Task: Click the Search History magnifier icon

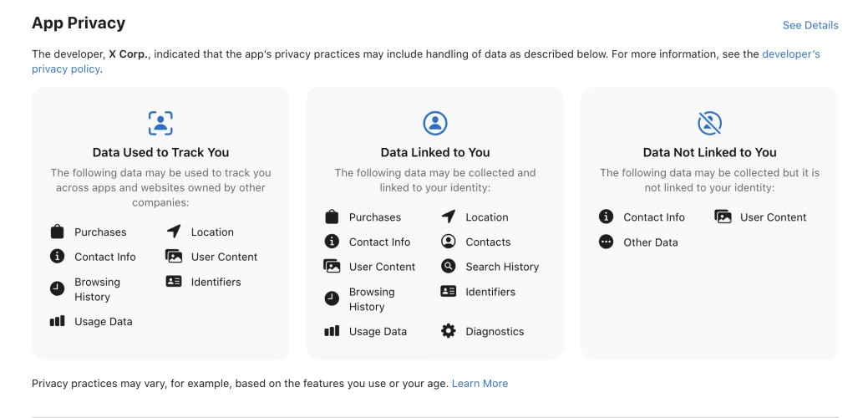Action: [449, 267]
